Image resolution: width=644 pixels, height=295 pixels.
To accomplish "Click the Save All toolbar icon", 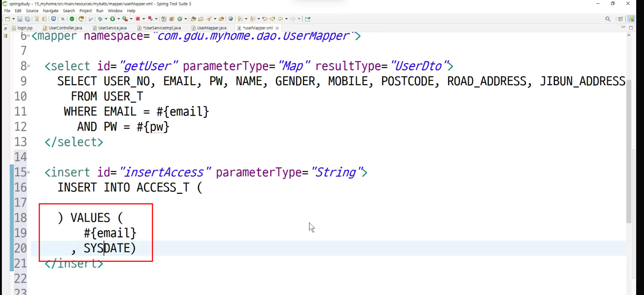I will [x=27, y=19].
